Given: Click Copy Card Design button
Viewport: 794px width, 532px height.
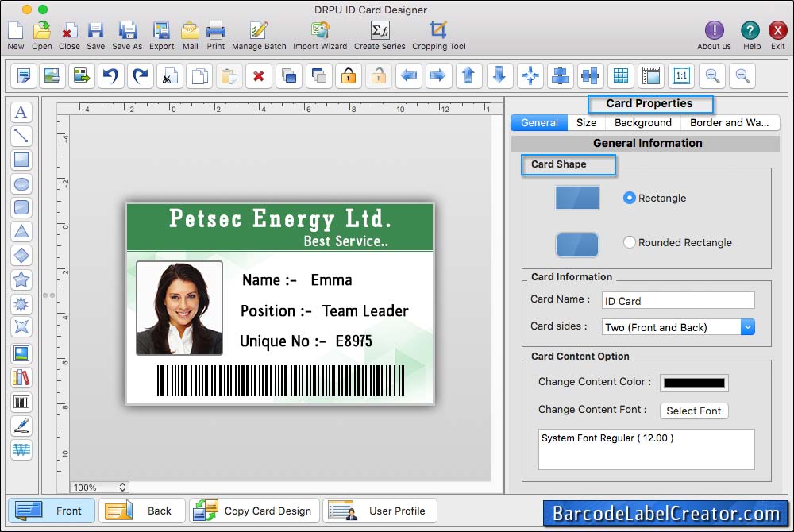Looking at the screenshot, I should click(x=254, y=511).
